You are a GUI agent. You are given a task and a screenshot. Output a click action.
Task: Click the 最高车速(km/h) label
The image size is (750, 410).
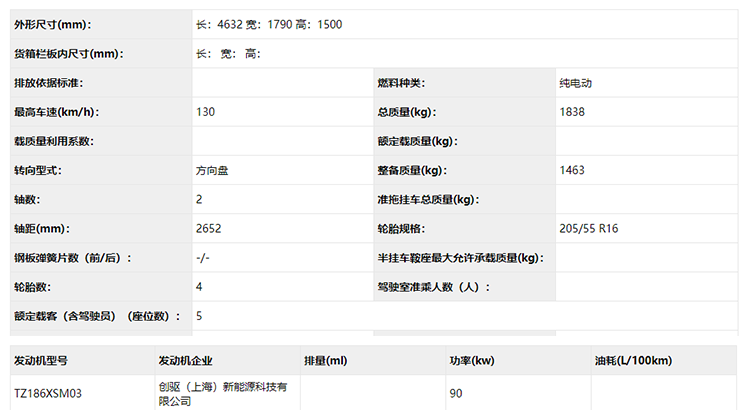tap(56, 112)
